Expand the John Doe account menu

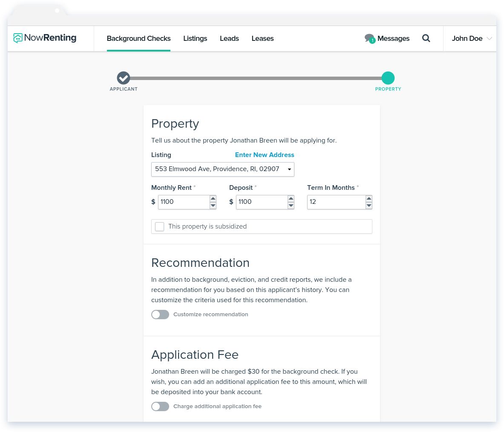pos(472,39)
